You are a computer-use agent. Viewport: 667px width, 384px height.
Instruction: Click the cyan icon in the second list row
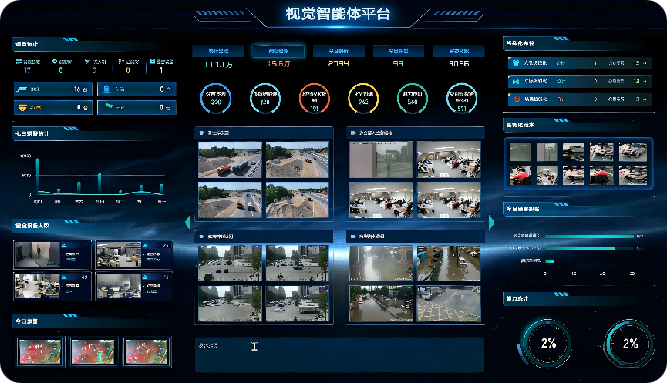click(516, 81)
